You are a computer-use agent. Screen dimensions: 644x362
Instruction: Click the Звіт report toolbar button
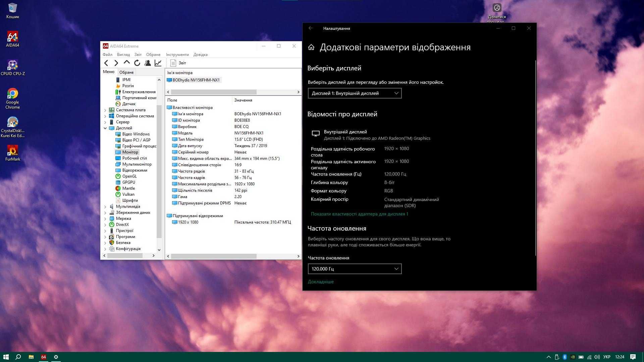point(178,63)
